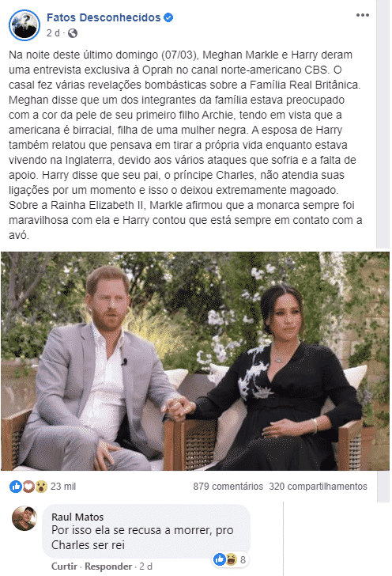Click the blue verified badge

[x=168, y=17]
